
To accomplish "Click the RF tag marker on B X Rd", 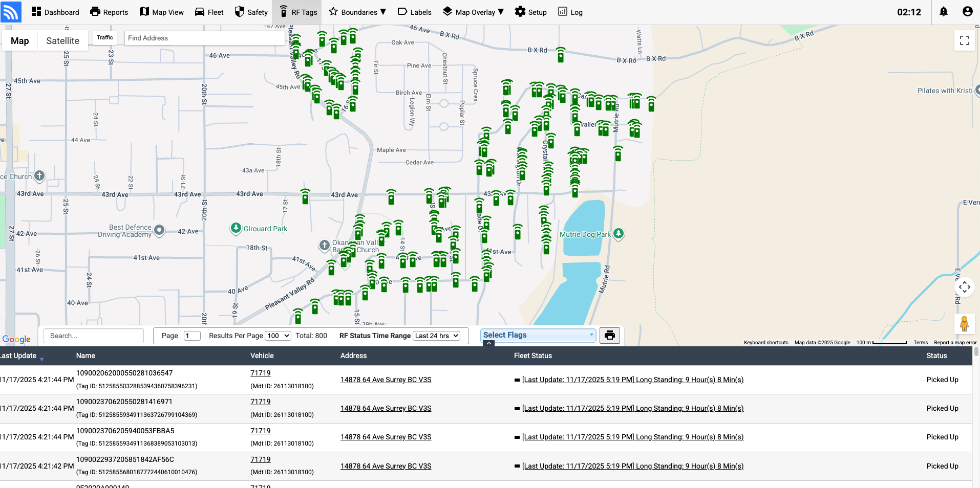I will (561, 54).
